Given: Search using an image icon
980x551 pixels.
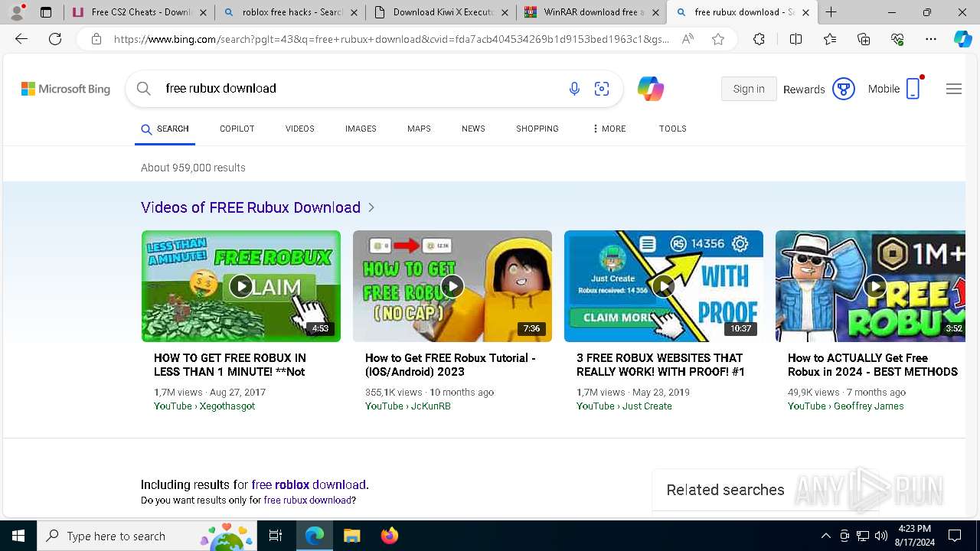Looking at the screenshot, I should coord(602,90).
